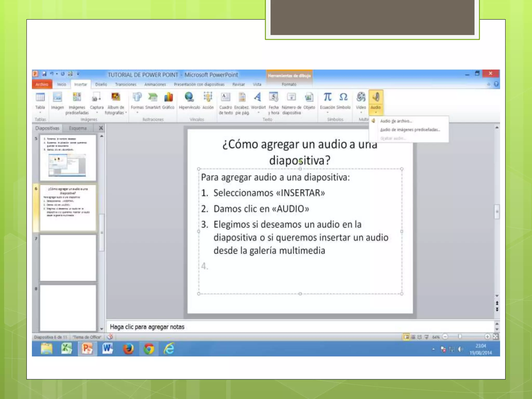Viewport: 532px width, 399px height.
Task: Select Audio de imágenes prediseñadas option
Action: [x=410, y=130]
